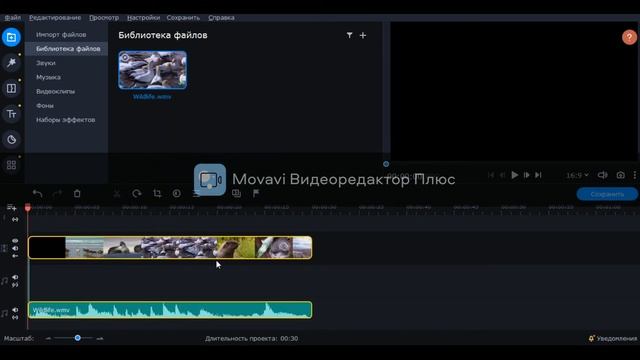Screen dimensions: 640x360
Task: Toggle link on Wildlife.wmv audio track
Action: coord(15,317)
